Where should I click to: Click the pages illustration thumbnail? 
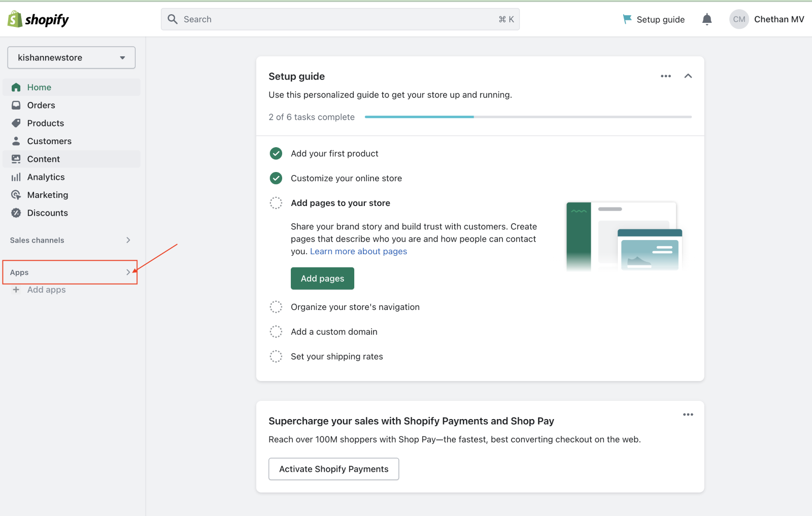[624, 236]
